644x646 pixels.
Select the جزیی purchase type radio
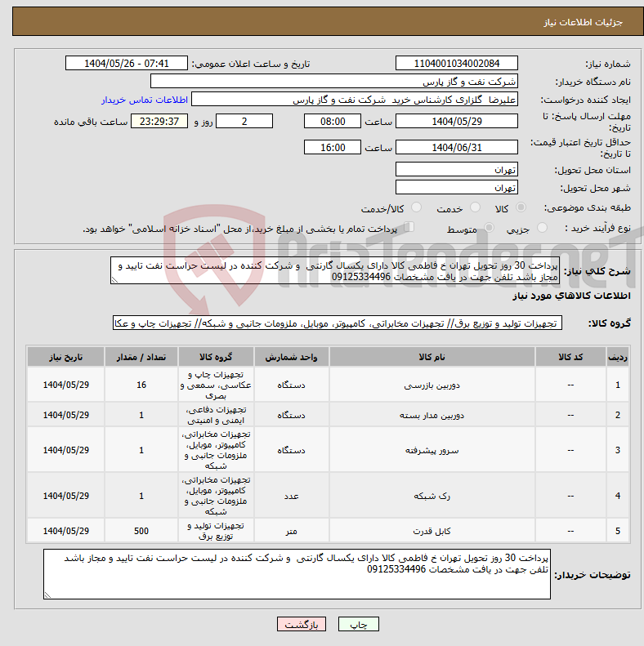click(542, 227)
